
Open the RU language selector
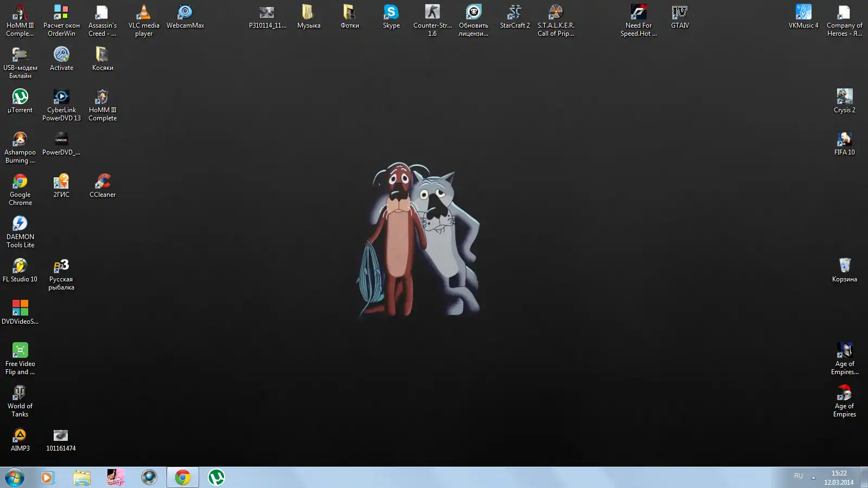click(799, 476)
